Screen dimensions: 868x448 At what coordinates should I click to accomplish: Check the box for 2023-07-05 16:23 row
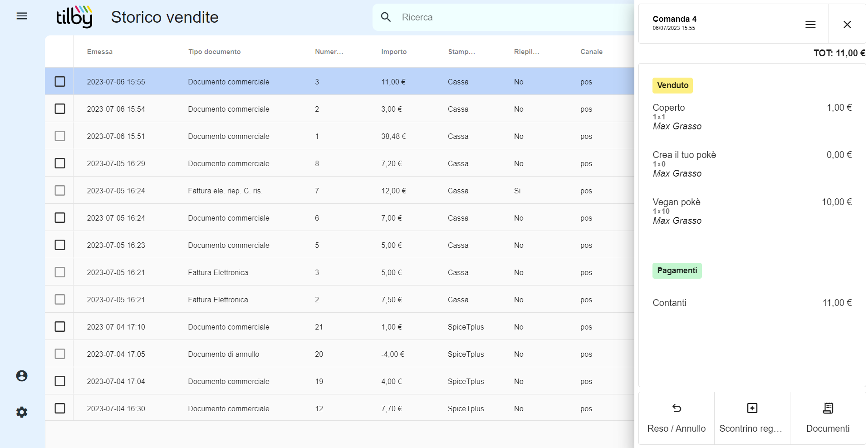point(60,245)
